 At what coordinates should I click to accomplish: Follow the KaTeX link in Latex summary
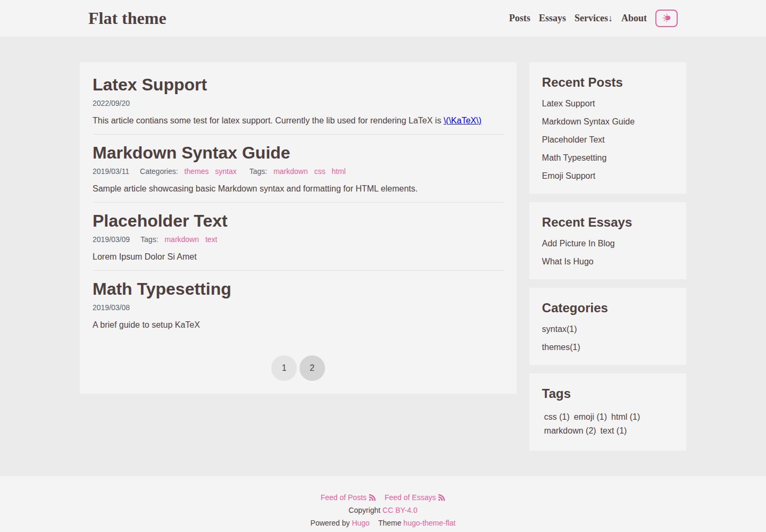click(x=462, y=120)
